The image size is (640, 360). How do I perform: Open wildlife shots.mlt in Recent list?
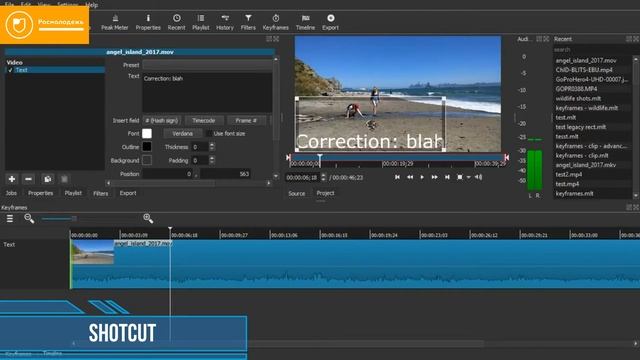click(x=578, y=98)
